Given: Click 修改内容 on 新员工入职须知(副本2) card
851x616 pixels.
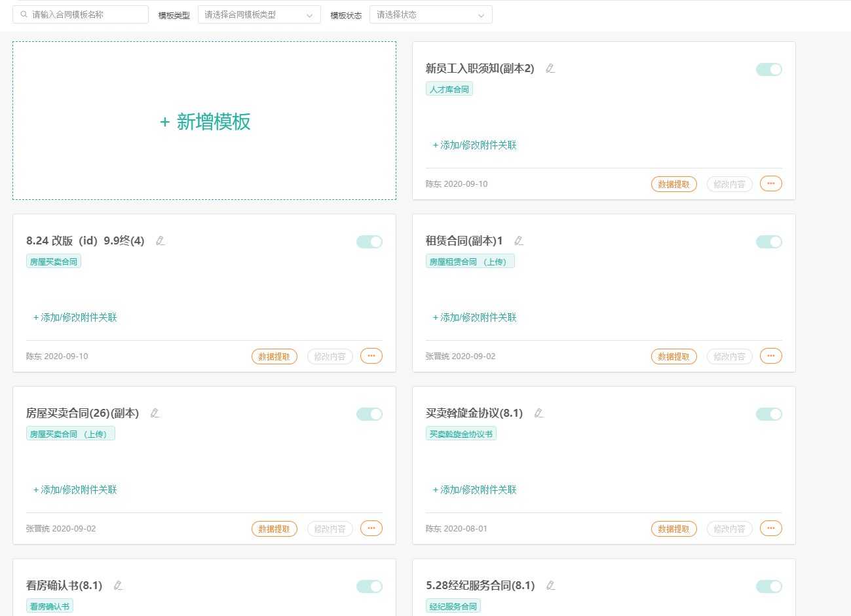Looking at the screenshot, I should pos(730,184).
